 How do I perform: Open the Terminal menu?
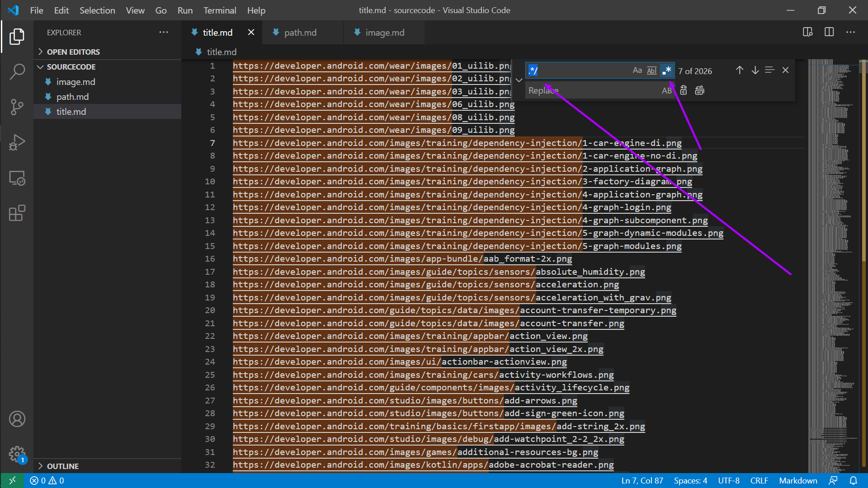(220, 10)
